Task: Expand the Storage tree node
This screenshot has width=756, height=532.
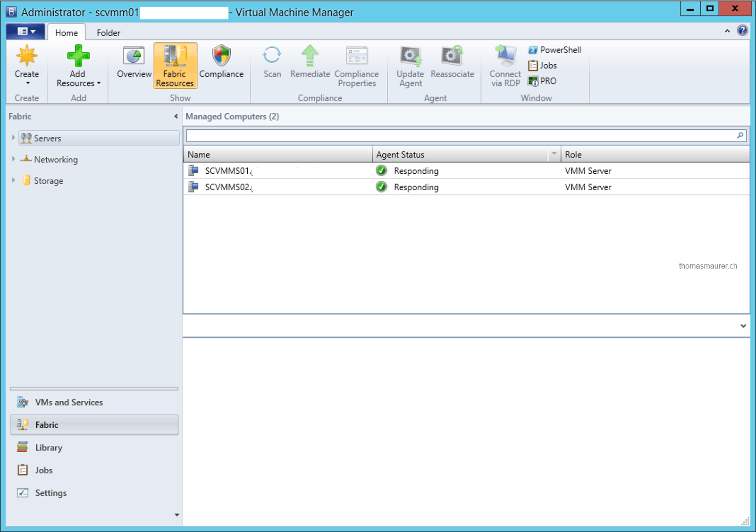Action: pyautogui.click(x=13, y=180)
